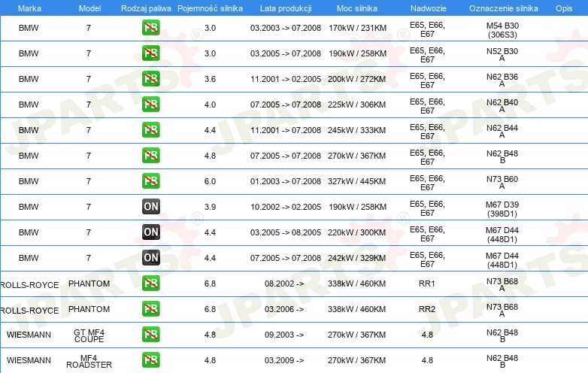
Task: Click the ON diesel icon for 242kW / 329KM row
Action: point(150,257)
